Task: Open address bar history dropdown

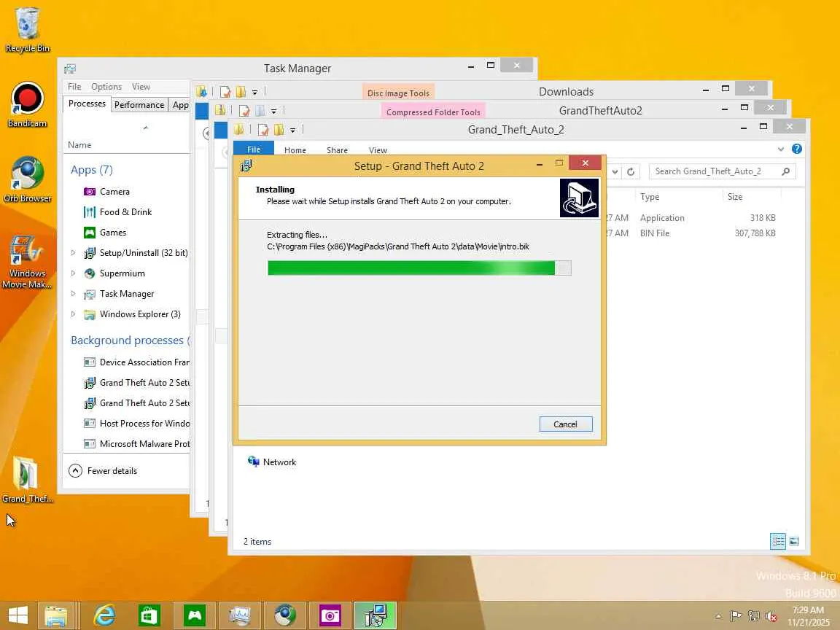Action: pyautogui.click(x=615, y=171)
